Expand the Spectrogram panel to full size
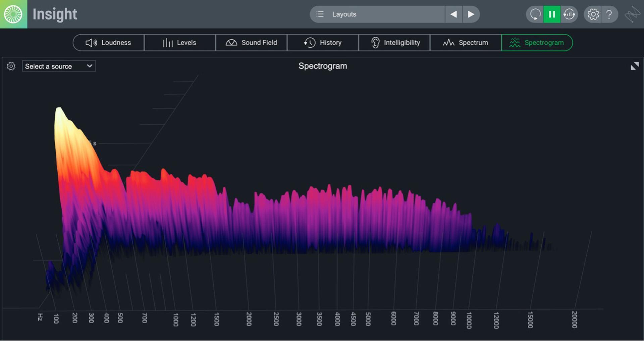The height and width of the screenshot is (342, 644). [x=634, y=66]
